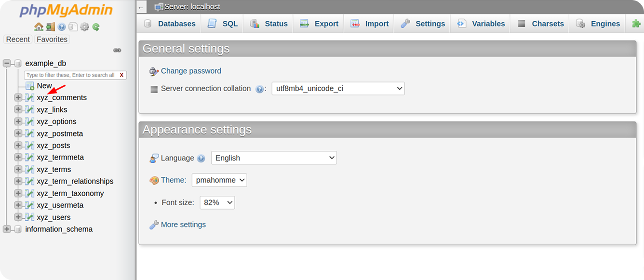This screenshot has width=644, height=280.
Task: Expand the xyz_options table node
Action: point(18,121)
